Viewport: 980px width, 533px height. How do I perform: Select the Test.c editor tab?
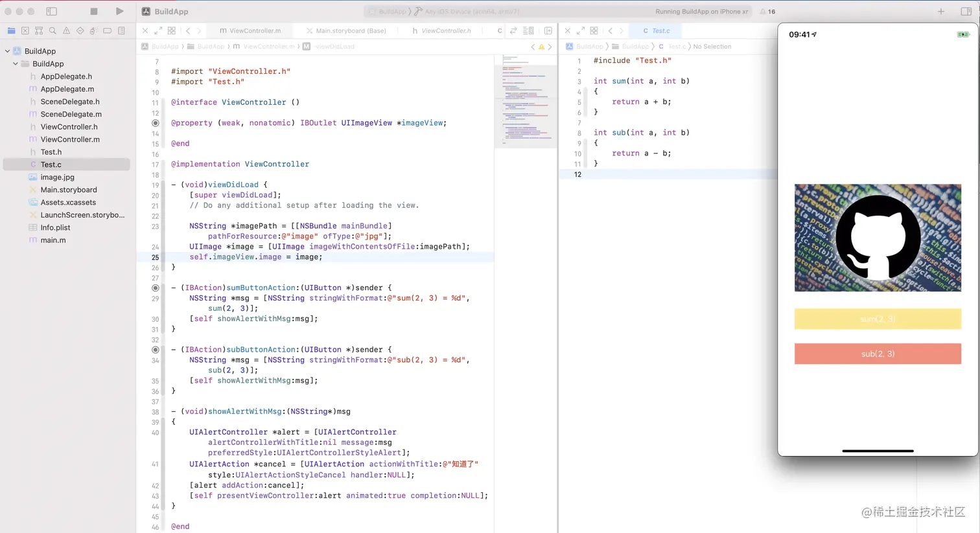click(657, 30)
